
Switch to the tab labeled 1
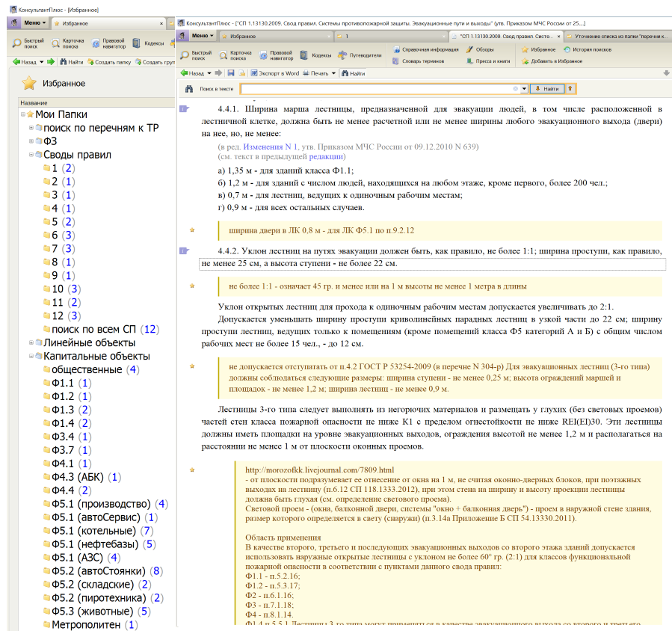click(392, 37)
